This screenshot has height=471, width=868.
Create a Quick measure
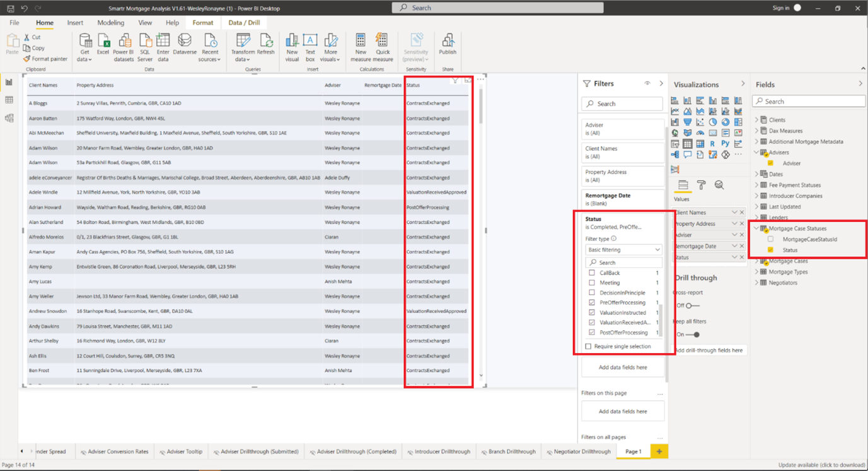point(382,47)
